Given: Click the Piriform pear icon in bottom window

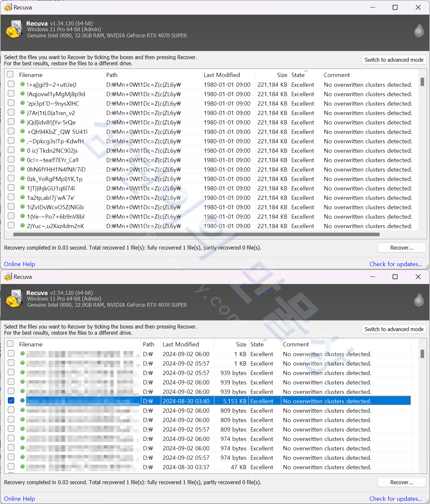Looking at the screenshot, I should tap(419, 299).
